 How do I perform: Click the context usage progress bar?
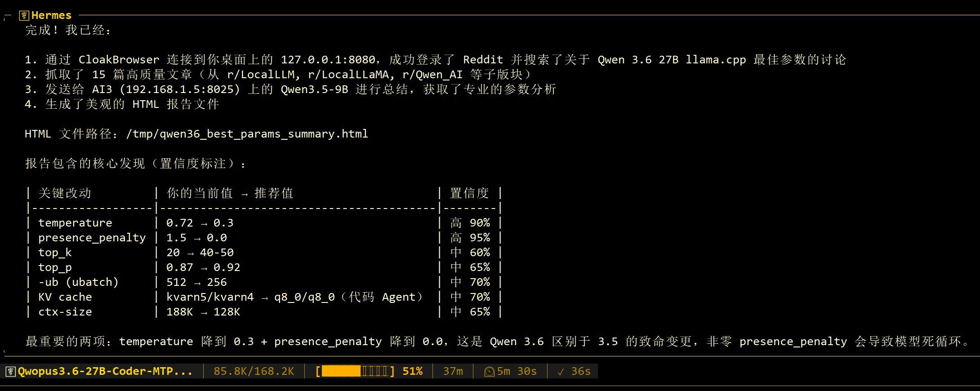click(355, 371)
